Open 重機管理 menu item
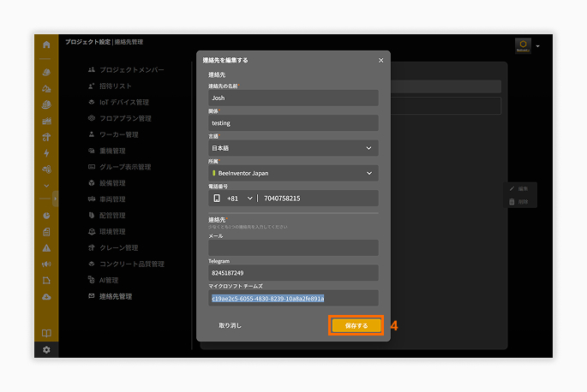Image resolution: width=587 pixels, height=392 pixels. click(107, 151)
